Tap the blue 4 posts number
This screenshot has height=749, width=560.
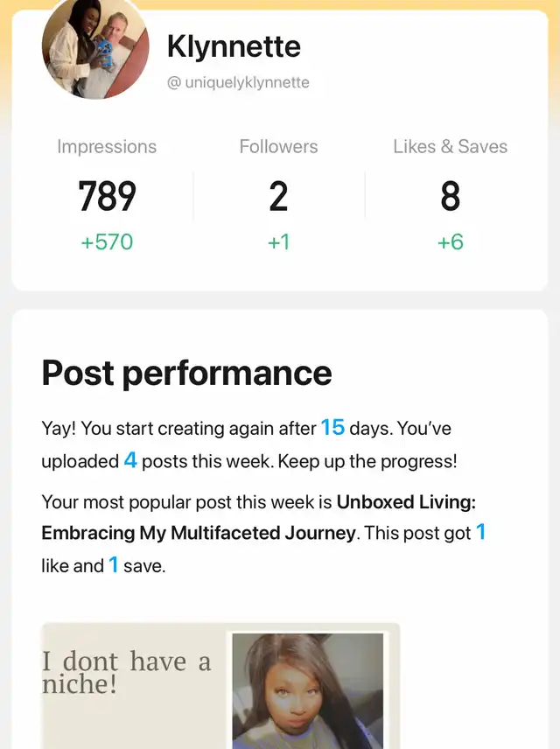pyautogui.click(x=130, y=460)
